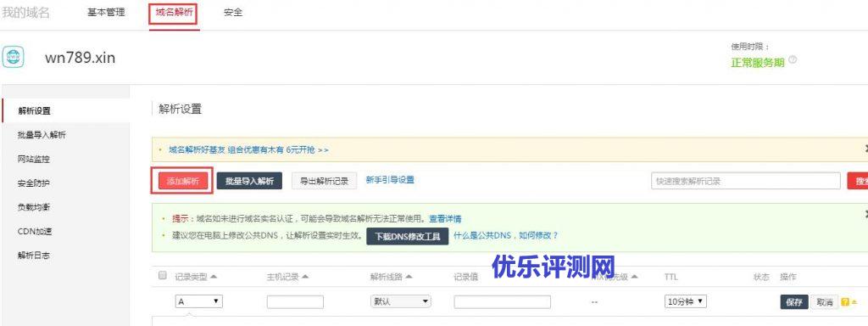Close the yellow promotion banner
Image resolution: width=868 pixels, height=326 pixels.
pos(865,149)
